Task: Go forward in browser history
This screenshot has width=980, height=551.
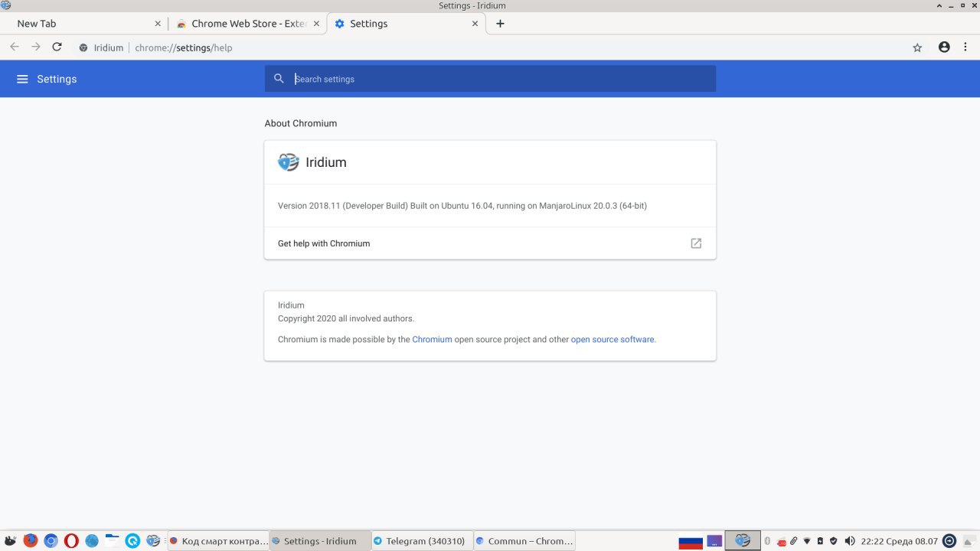Action: pyautogui.click(x=35, y=47)
